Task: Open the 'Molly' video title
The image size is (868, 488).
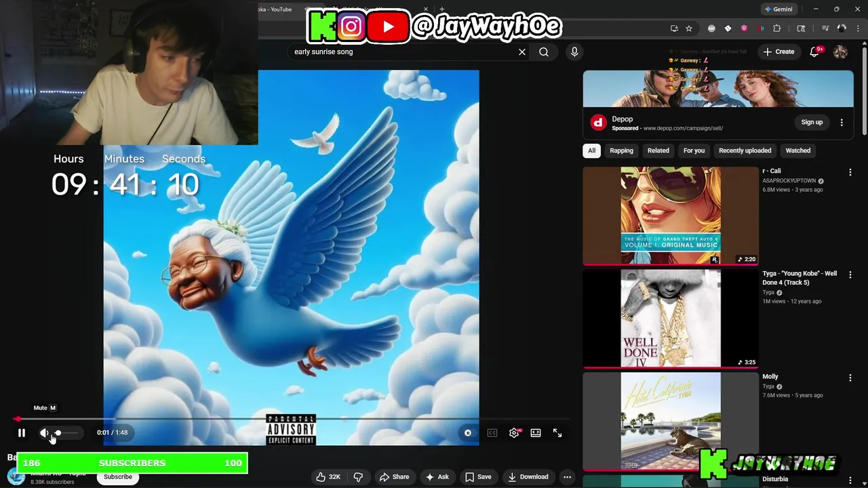Action: 770,376
